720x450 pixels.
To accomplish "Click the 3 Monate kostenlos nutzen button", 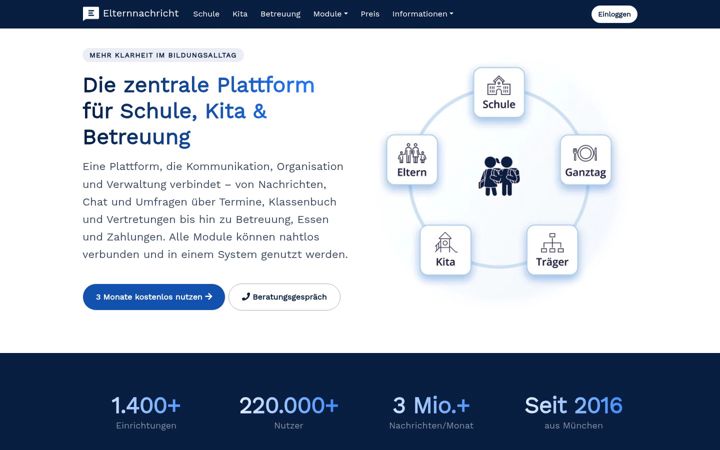I will (154, 297).
